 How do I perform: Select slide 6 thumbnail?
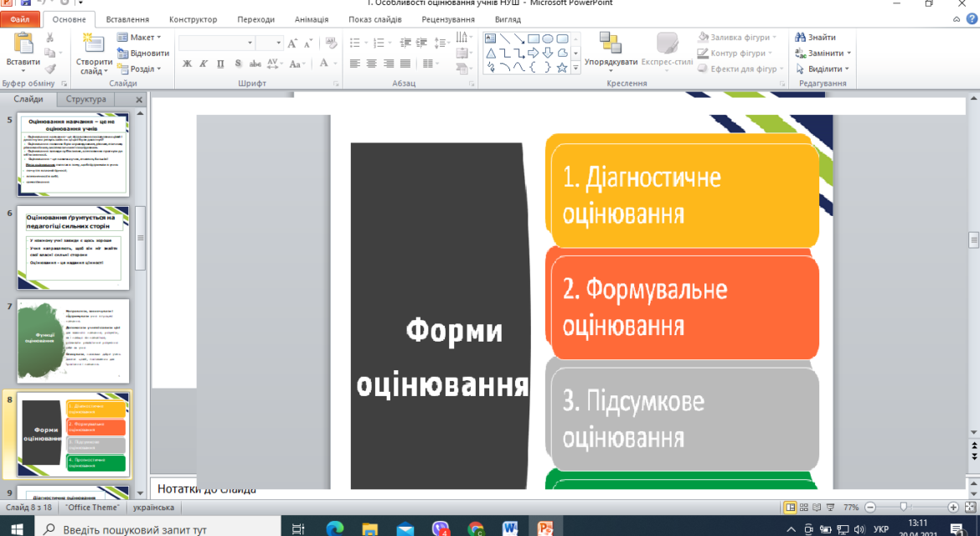point(73,247)
